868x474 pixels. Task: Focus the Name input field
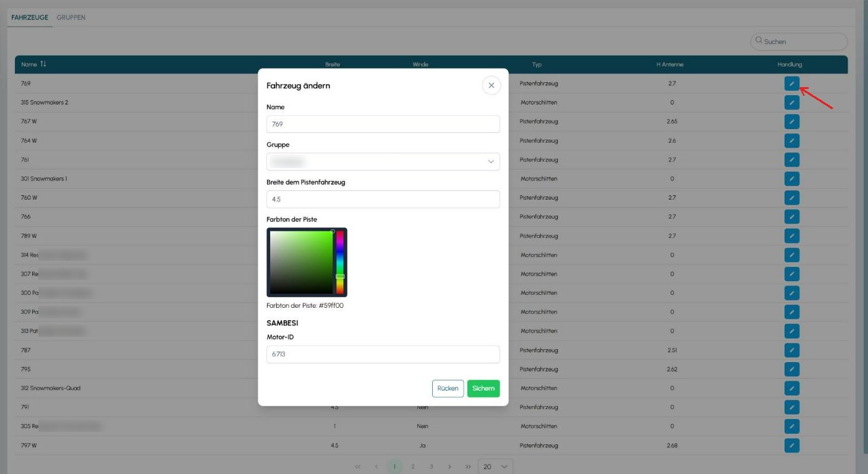tap(383, 124)
